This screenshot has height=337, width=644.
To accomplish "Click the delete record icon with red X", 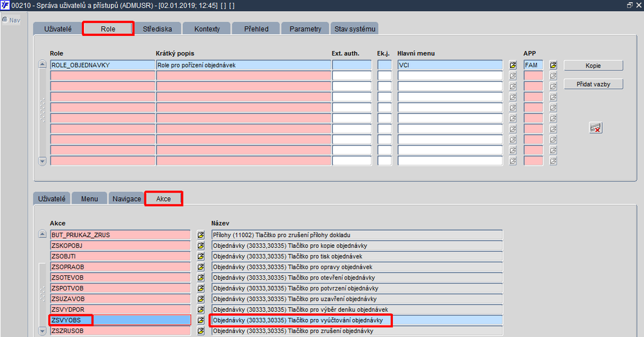I will point(596,128).
